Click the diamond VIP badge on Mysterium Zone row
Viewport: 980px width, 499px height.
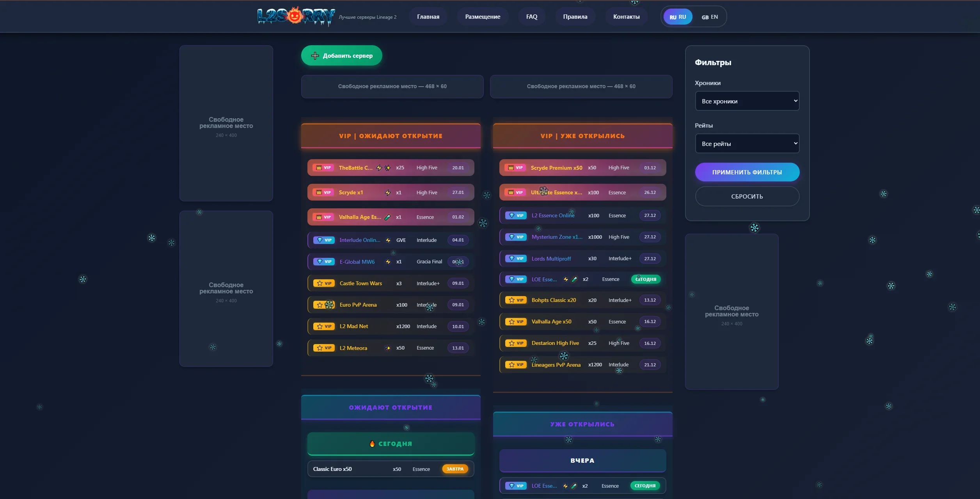516,237
